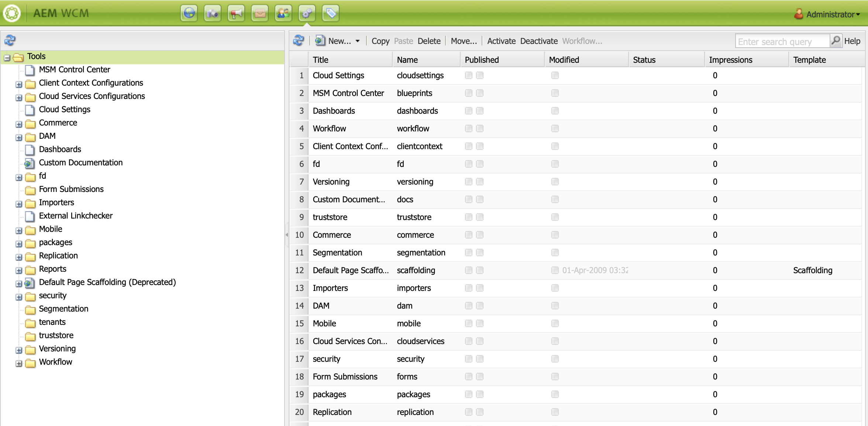Click the Activate button
This screenshot has width=868, height=426.
501,41
